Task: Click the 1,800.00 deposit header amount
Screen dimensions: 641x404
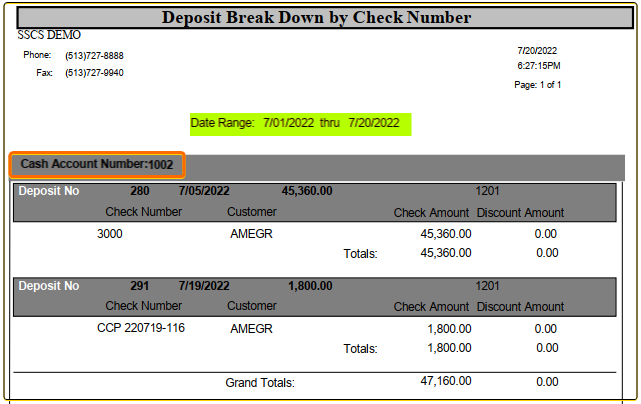Action: point(310,286)
